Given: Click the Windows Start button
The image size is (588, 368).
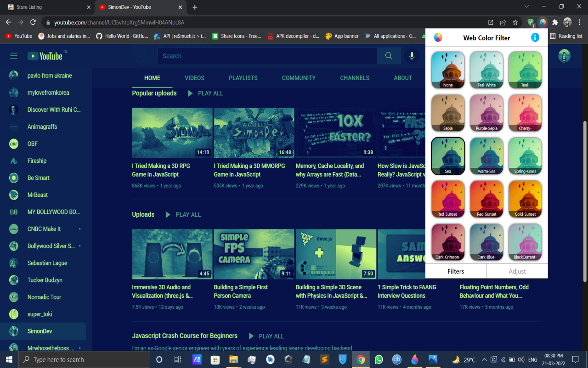Looking at the screenshot, I should pos(9,359).
